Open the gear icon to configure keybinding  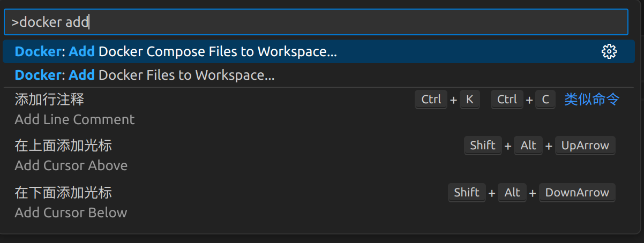pyautogui.click(x=609, y=52)
